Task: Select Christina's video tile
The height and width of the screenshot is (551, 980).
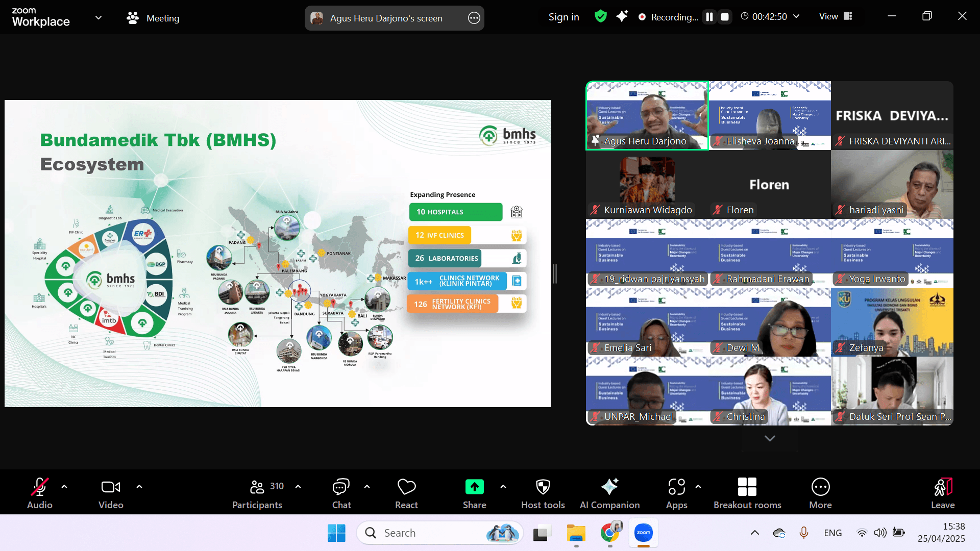Action: [x=770, y=391]
